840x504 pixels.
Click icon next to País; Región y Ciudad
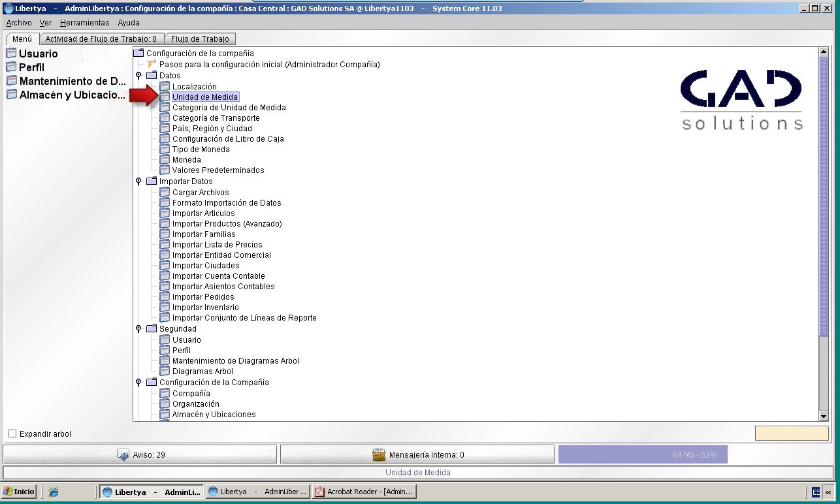click(x=165, y=128)
